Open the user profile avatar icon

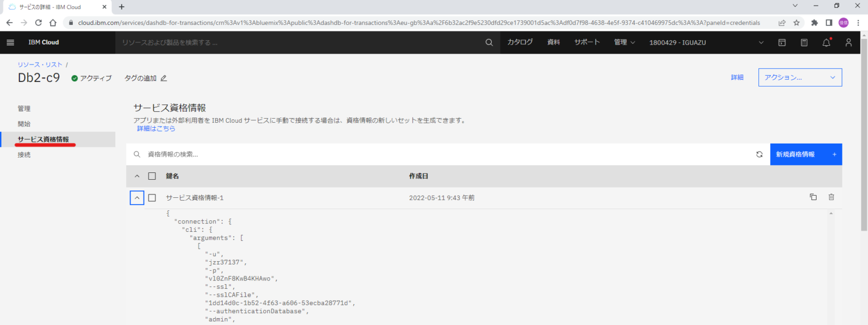(848, 42)
